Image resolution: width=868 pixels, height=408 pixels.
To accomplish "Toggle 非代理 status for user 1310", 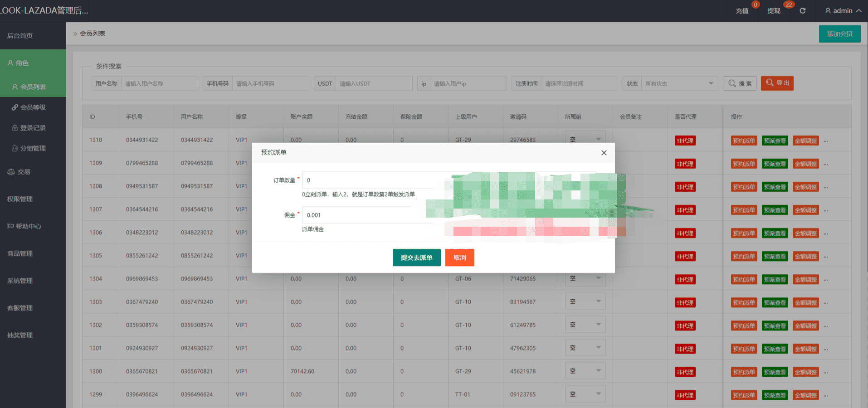I will 685,141.
